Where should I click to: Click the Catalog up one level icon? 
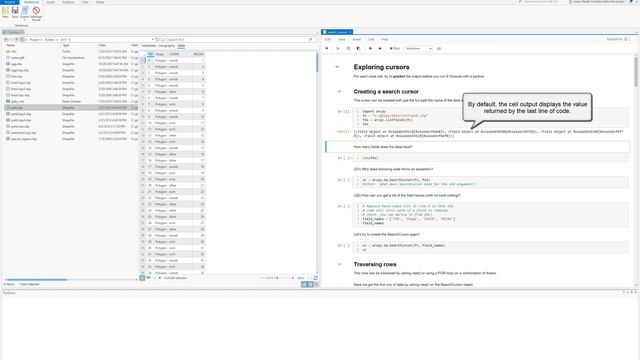(17, 40)
